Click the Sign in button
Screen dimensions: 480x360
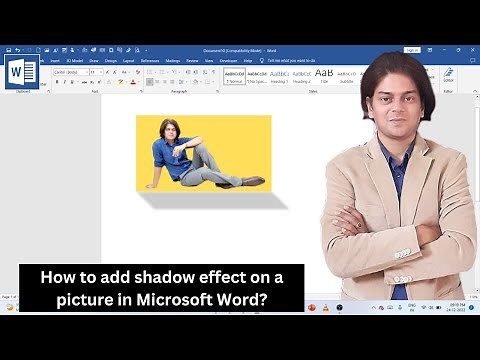pyautogui.click(x=412, y=50)
